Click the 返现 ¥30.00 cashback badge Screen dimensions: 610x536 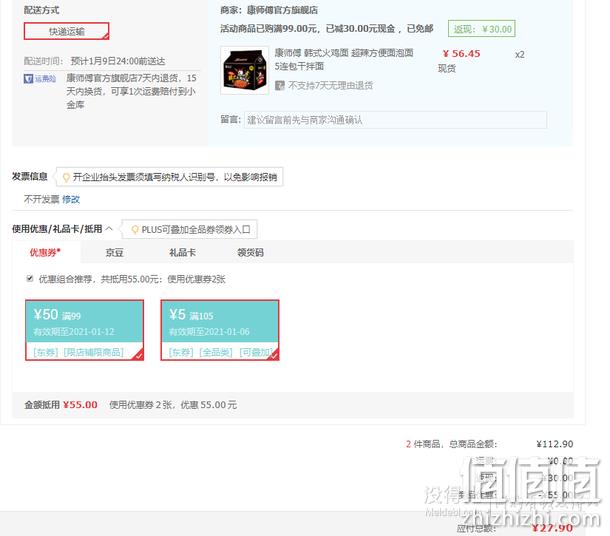[x=482, y=29]
